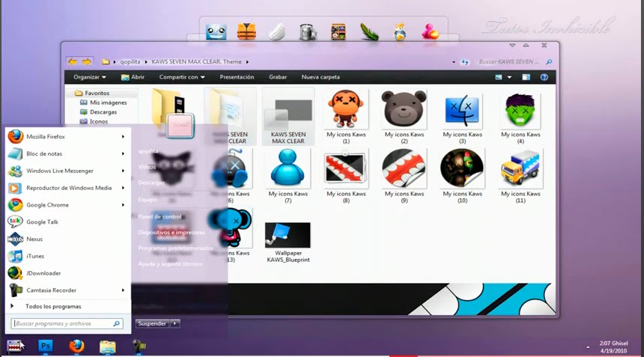Open the file explorer taskbar icon

pyautogui.click(x=108, y=347)
